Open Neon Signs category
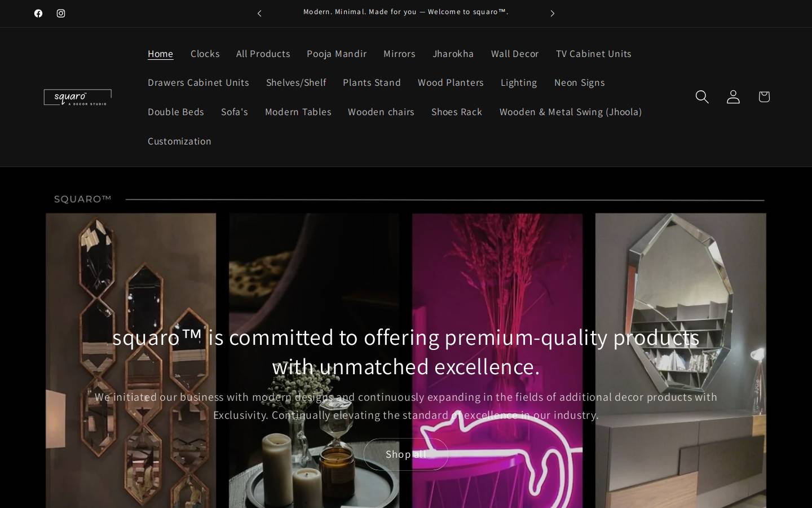Image resolution: width=812 pixels, height=508 pixels. pyautogui.click(x=580, y=82)
